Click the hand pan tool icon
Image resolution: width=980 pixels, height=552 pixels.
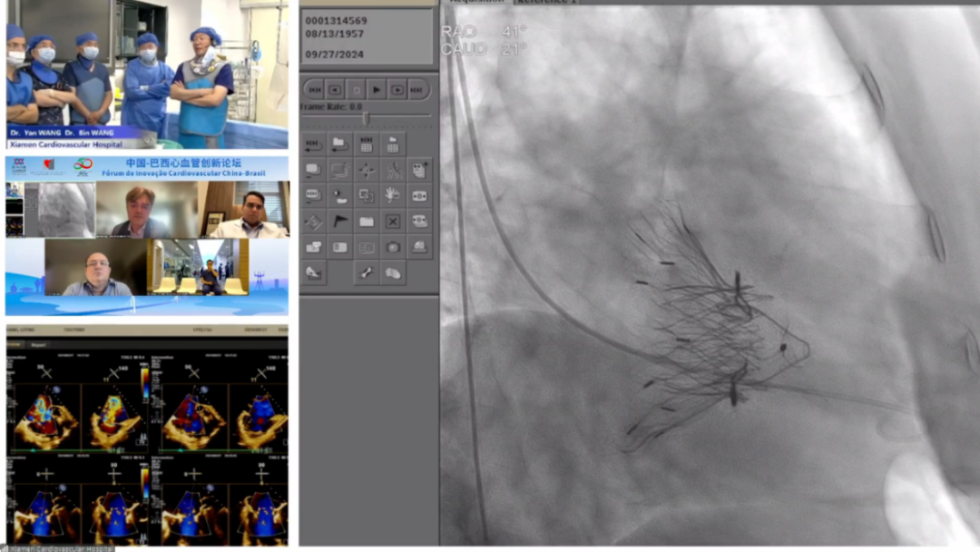point(392,194)
